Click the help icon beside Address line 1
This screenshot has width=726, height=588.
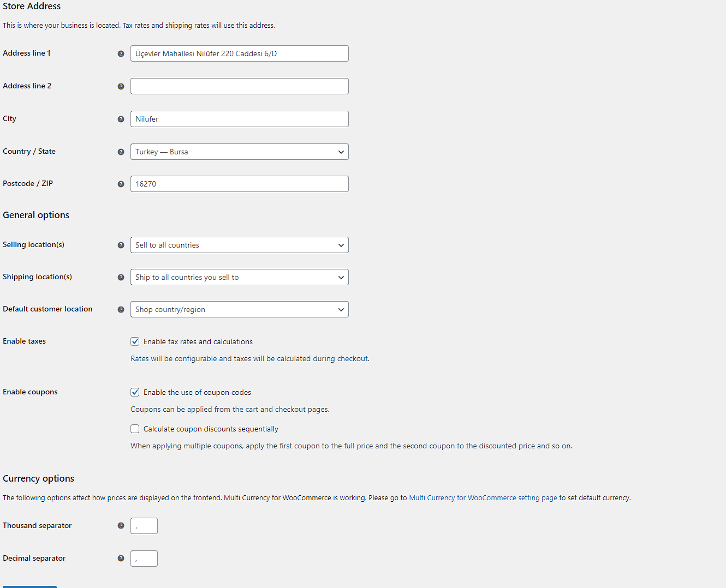coord(121,53)
